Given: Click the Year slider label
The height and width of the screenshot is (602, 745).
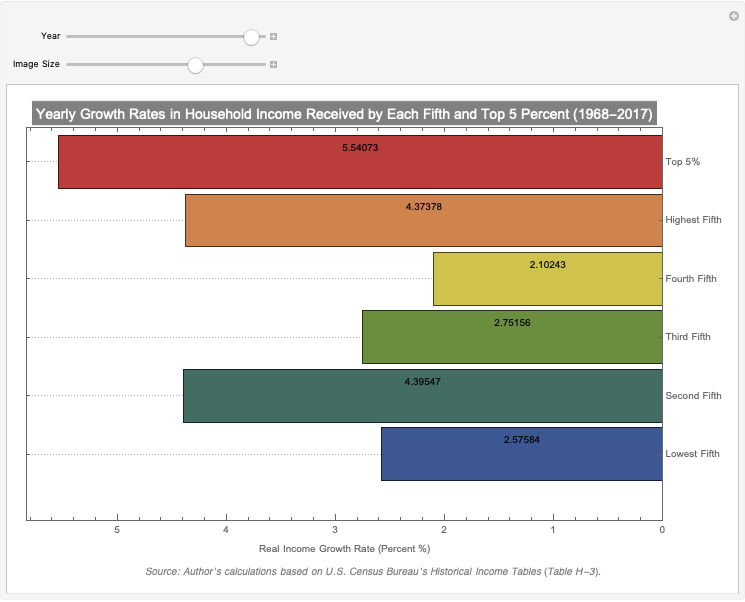Looking at the screenshot, I should point(50,36).
